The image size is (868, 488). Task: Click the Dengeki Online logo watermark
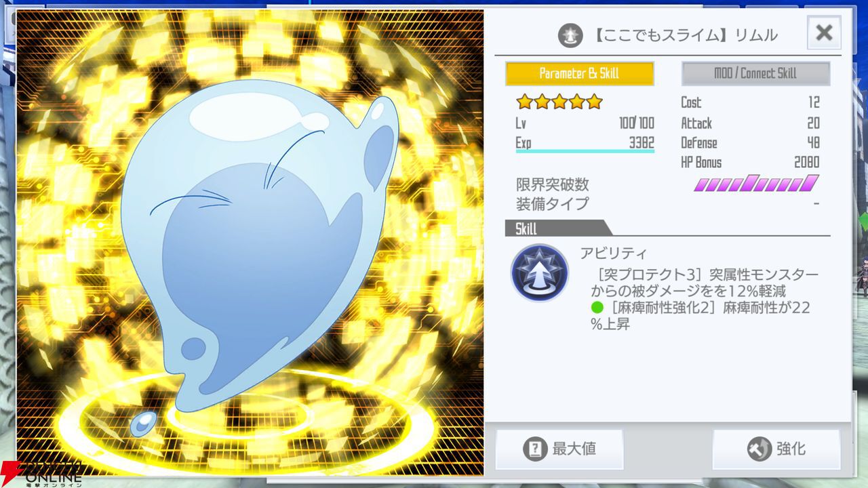[x=42, y=474]
